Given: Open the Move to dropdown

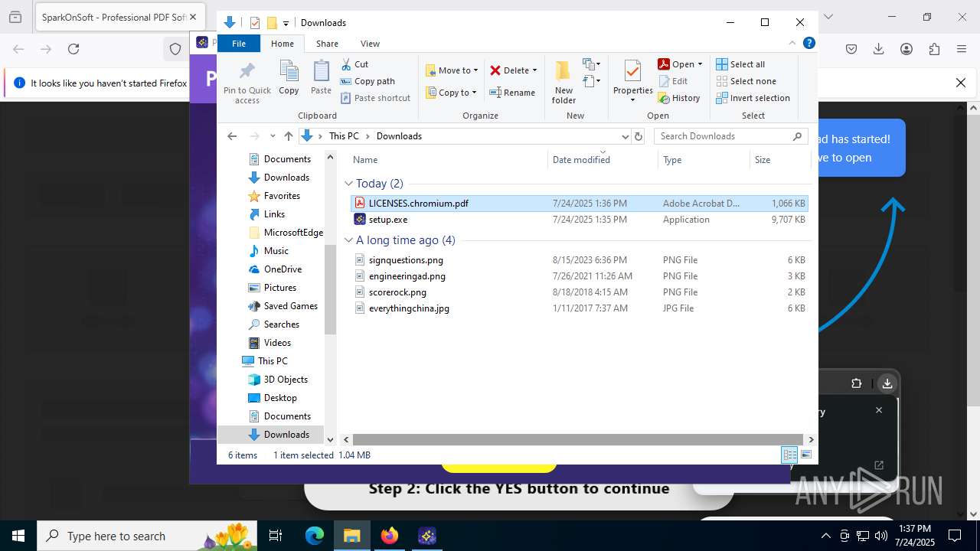Looking at the screenshot, I should (x=452, y=70).
